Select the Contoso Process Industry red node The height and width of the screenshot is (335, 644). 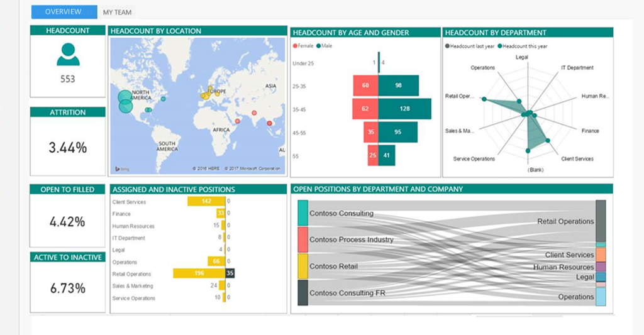303,239
